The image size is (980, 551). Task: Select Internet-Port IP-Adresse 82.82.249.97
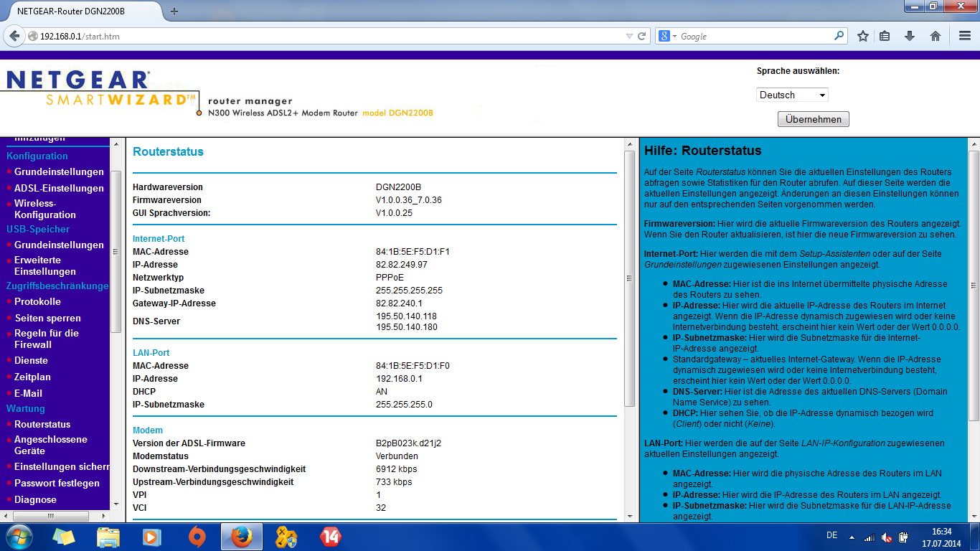click(402, 265)
